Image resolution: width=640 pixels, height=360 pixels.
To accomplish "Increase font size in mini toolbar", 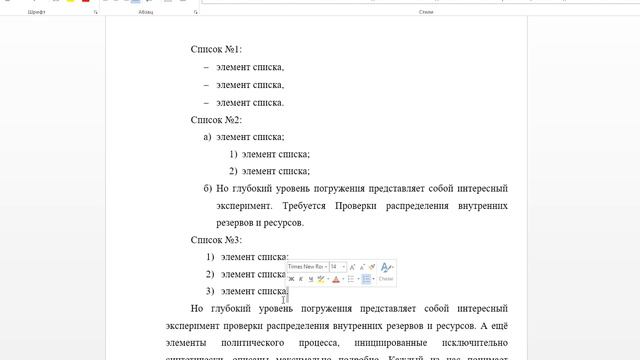I will click(x=352, y=267).
